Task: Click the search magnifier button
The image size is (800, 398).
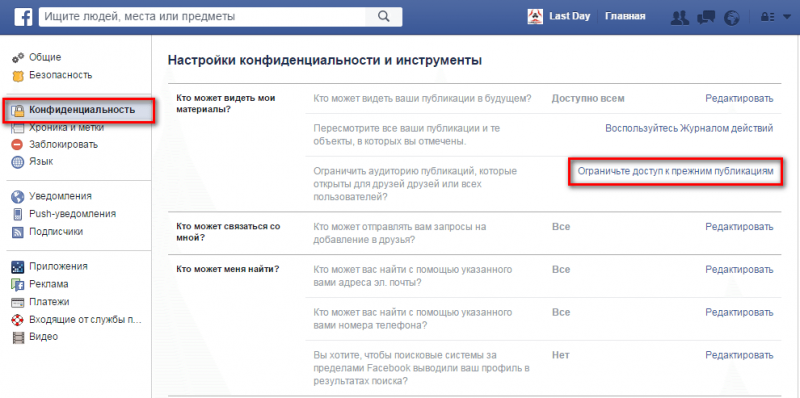Action: click(x=384, y=16)
